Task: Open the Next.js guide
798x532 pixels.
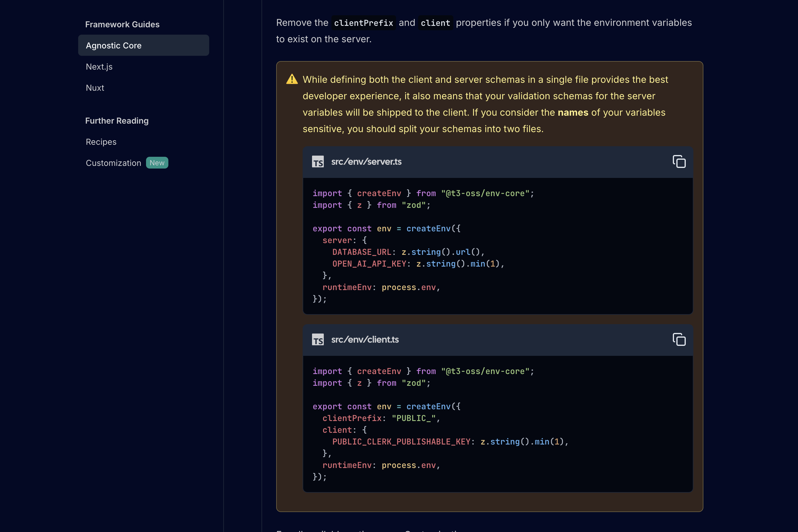Action: coord(99,66)
